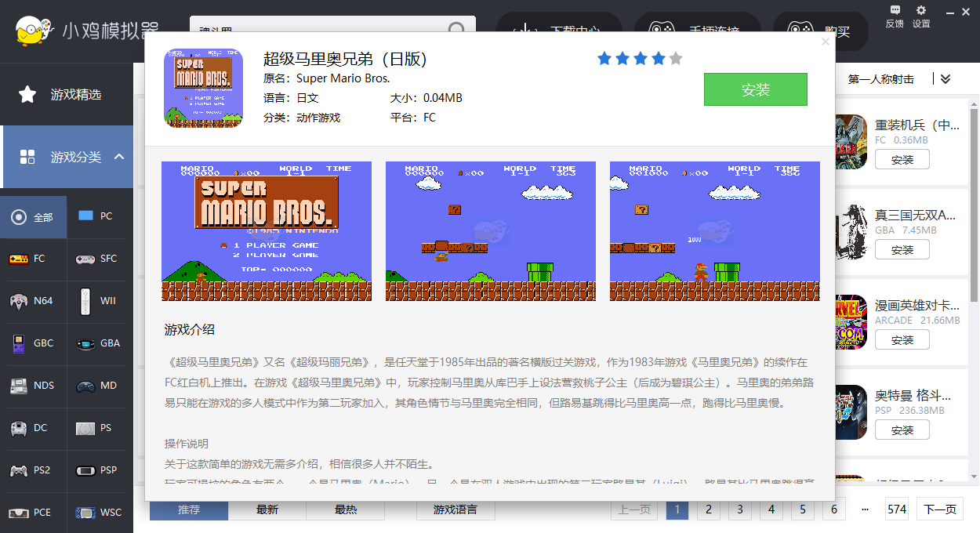Click the text 原名: Super Mario Bros.
The image size is (980, 533).
(x=327, y=78)
